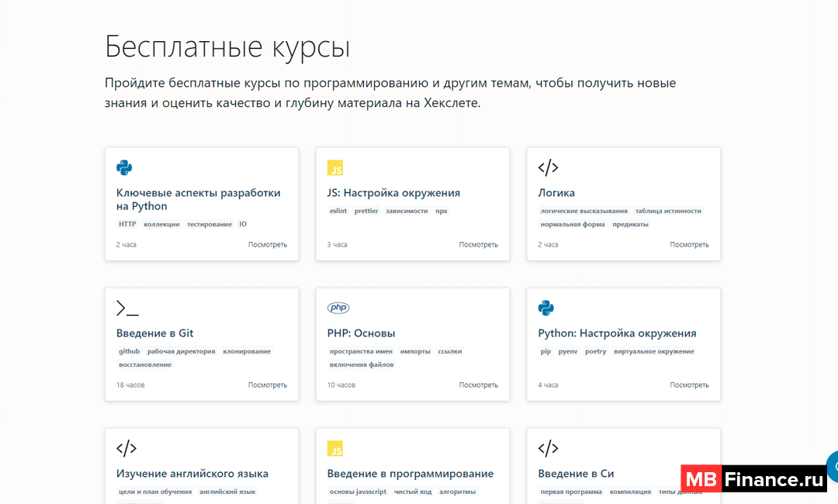Open course Ключевые аспекты разработки на Python
The width and height of the screenshot is (838, 504).
pos(199,199)
